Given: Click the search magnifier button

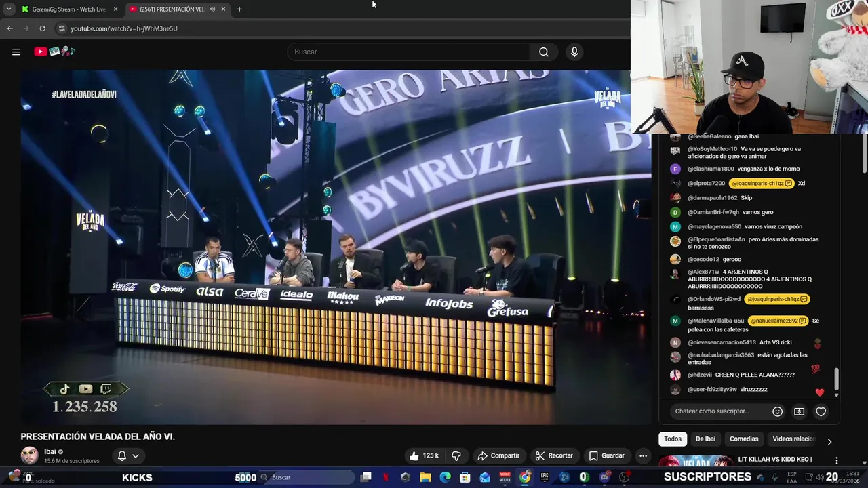Looking at the screenshot, I should point(544,52).
